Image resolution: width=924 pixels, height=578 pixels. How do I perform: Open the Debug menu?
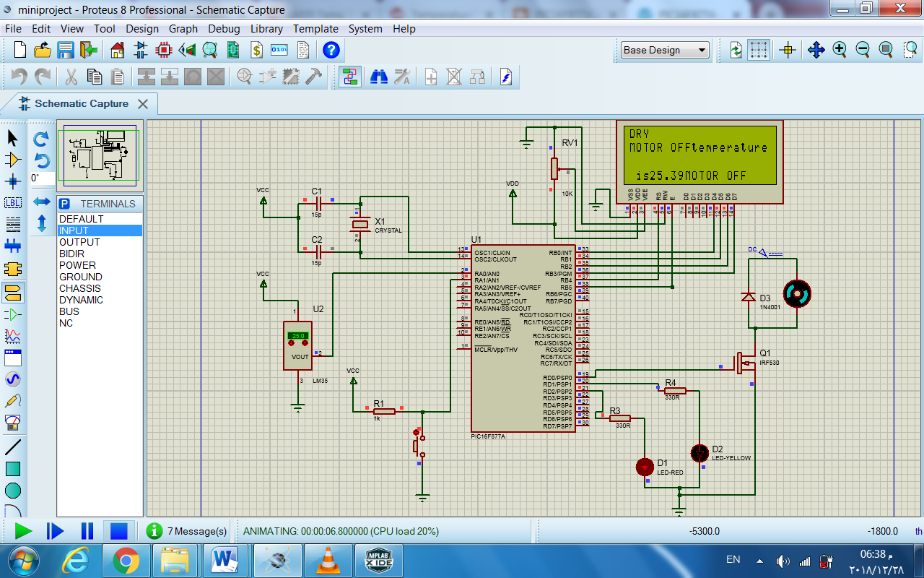click(224, 29)
